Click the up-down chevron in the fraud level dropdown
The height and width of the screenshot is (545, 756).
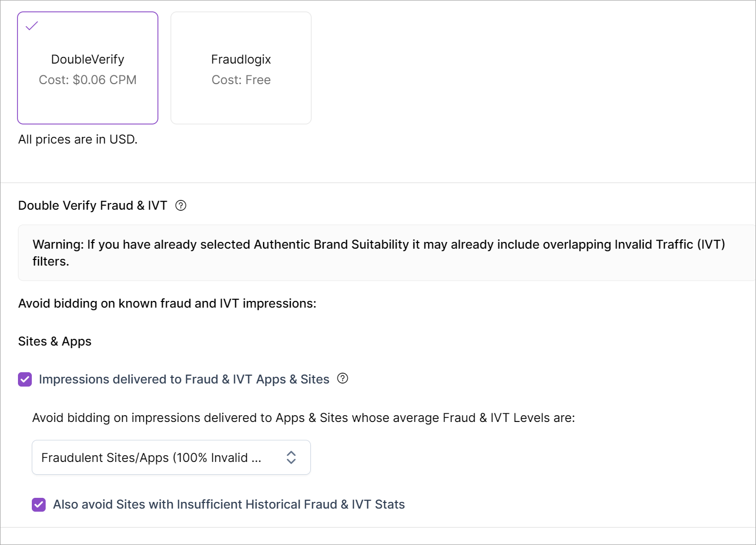[x=291, y=457]
